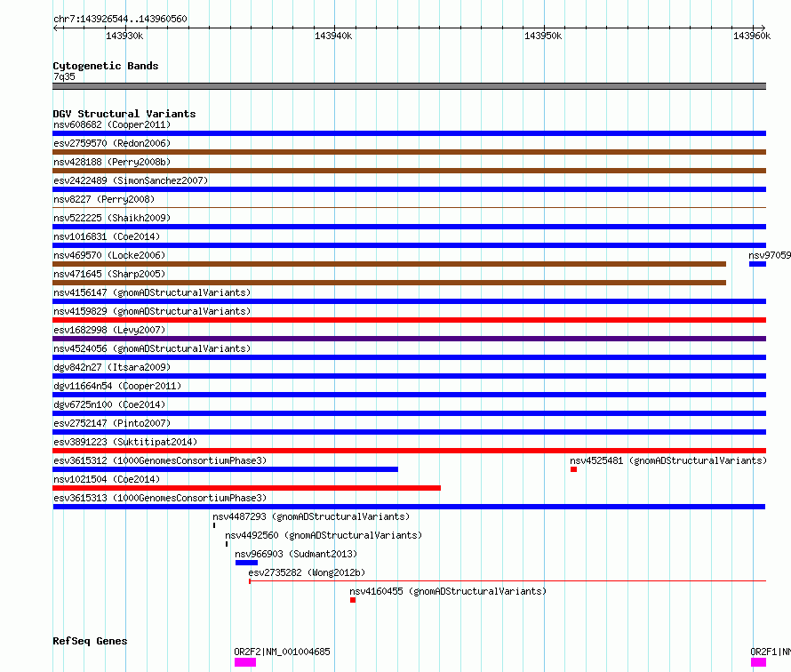Click the magenta OR2F2 gene block
Image resolution: width=791 pixels, height=672 pixels.
pyautogui.click(x=245, y=662)
